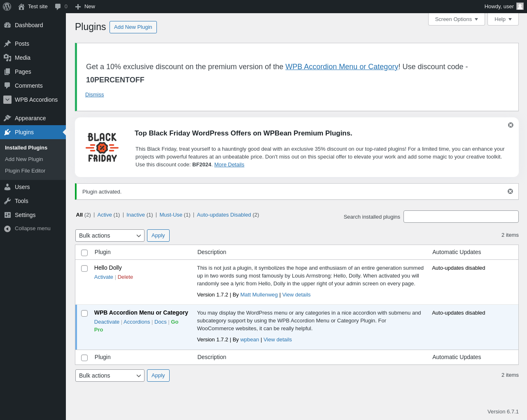
Task: Open Black Friday More Details link
Action: tap(229, 165)
